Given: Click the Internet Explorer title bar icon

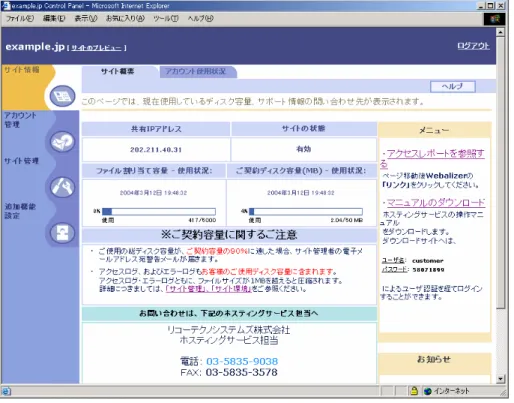Looking at the screenshot, I should point(6,6).
